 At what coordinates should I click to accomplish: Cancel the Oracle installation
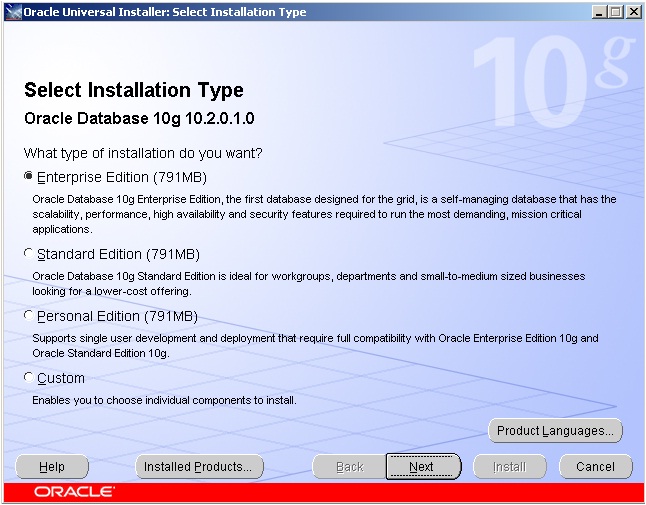click(595, 466)
